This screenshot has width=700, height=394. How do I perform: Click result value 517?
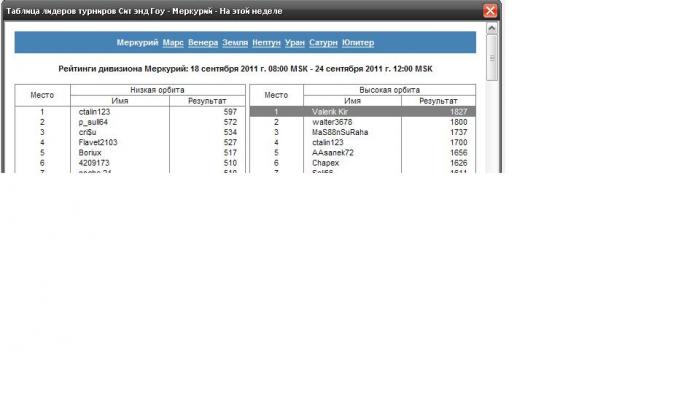(230, 153)
